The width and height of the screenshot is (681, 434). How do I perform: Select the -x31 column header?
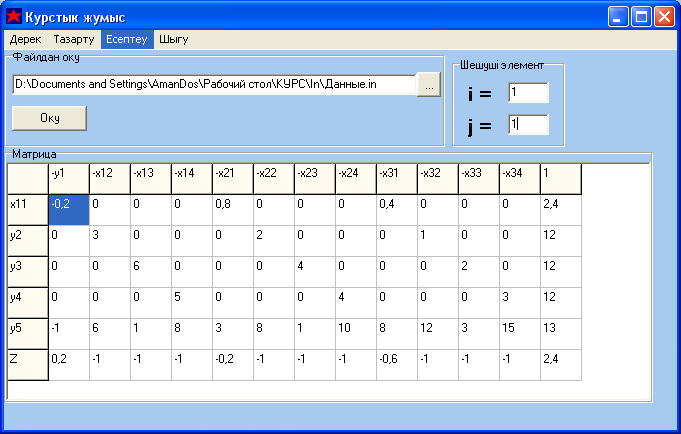click(x=397, y=179)
